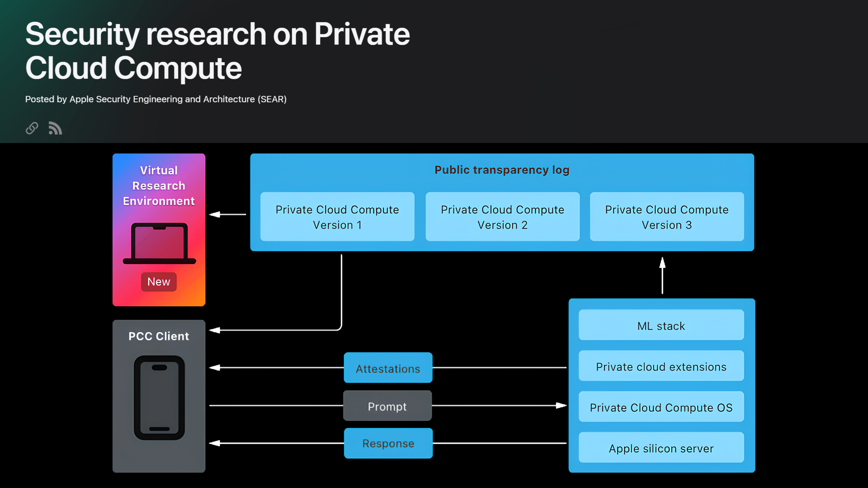868x488 pixels.
Task: Select the "Private cloud extensions" layer
Action: [661, 366]
